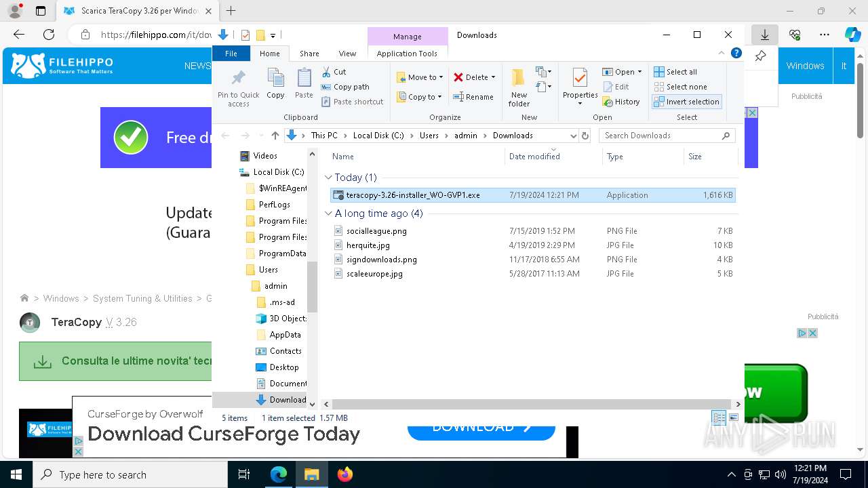Viewport: 868px width, 488px height.
Task: Open Move to dropdown
Action: tap(420, 77)
